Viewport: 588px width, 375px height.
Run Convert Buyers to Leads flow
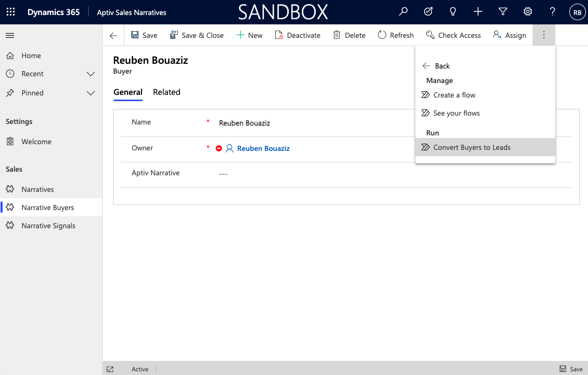[x=485, y=147]
